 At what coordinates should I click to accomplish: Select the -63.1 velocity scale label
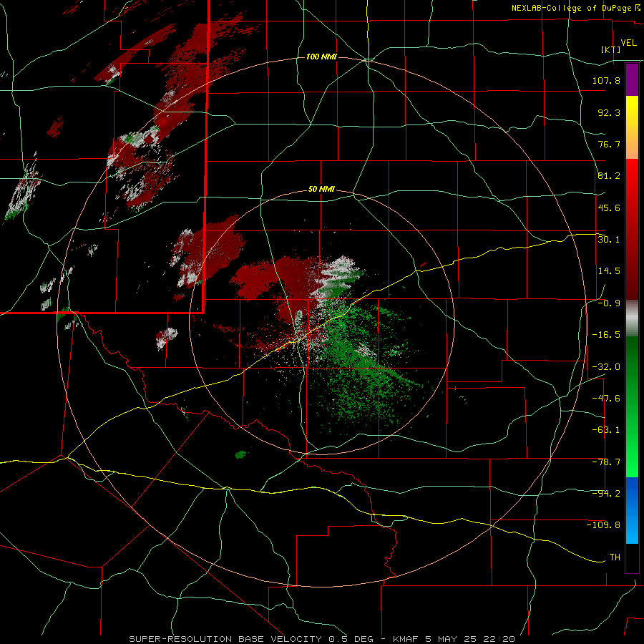point(606,430)
